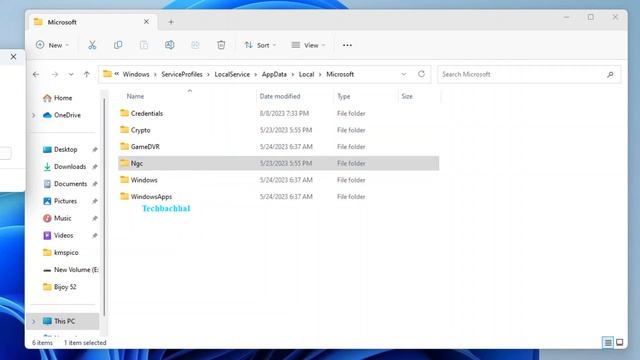The height and width of the screenshot is (360, 640).
Task: Expand the OneDrive tree node
Action: 34,116
